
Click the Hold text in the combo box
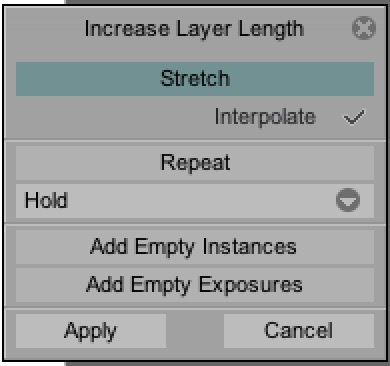(x=46, y=201)
